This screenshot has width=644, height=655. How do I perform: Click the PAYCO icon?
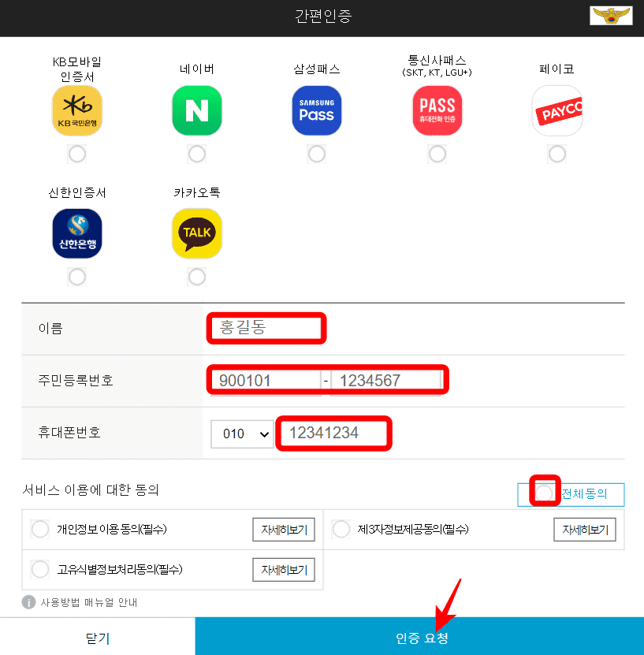click(557, 110)
